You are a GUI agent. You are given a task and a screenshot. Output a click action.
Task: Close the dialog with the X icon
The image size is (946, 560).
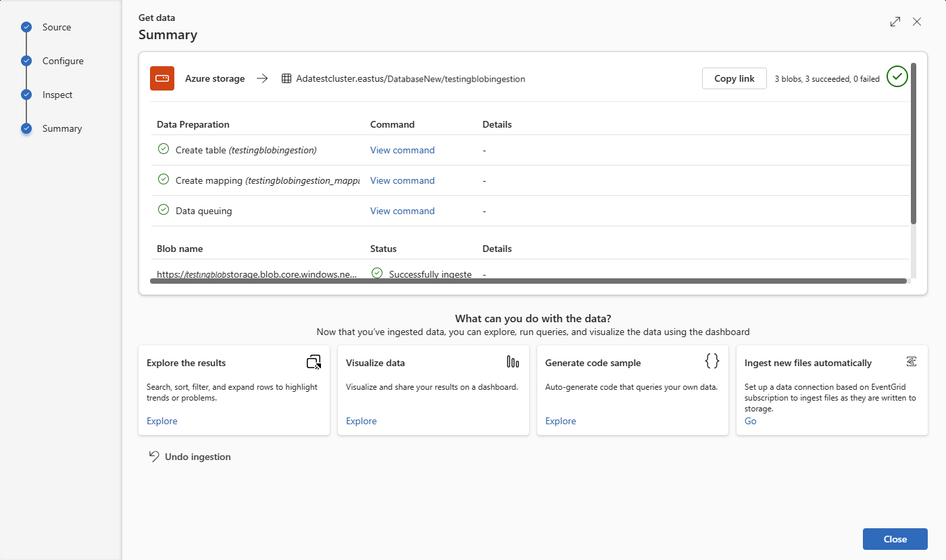point(917,22)
